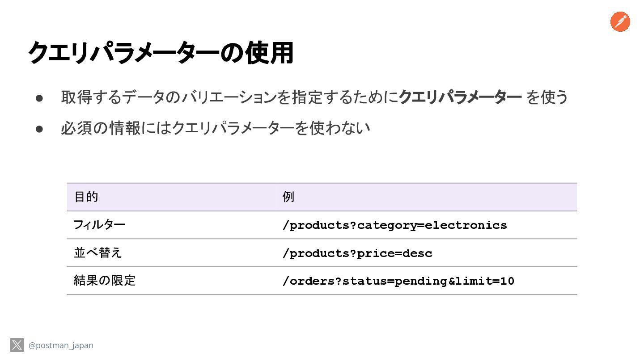Click the first bullet point marker
Viewport: 644px width, 362px height.
point(39,97)
